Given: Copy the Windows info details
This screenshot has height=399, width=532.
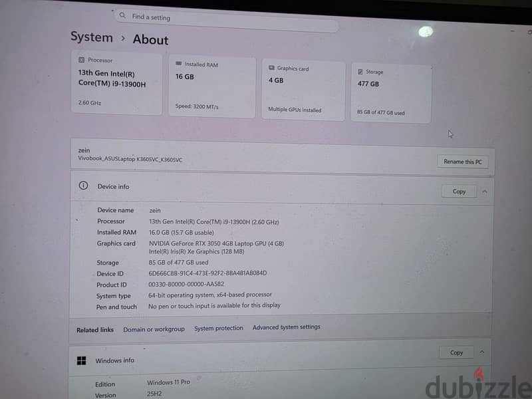Looking at the screenshot, I should [x=456, y=352].
